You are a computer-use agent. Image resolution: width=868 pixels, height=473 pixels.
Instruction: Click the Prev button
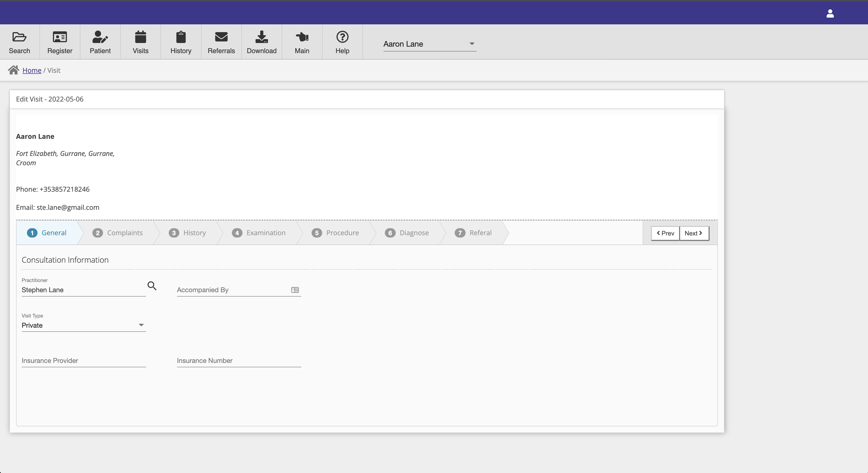pos(665,233)
